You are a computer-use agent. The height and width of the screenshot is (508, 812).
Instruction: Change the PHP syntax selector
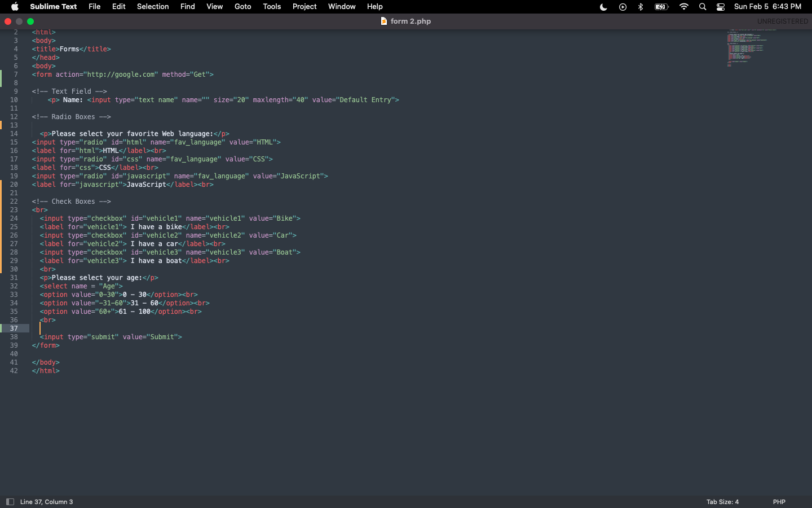779,502
